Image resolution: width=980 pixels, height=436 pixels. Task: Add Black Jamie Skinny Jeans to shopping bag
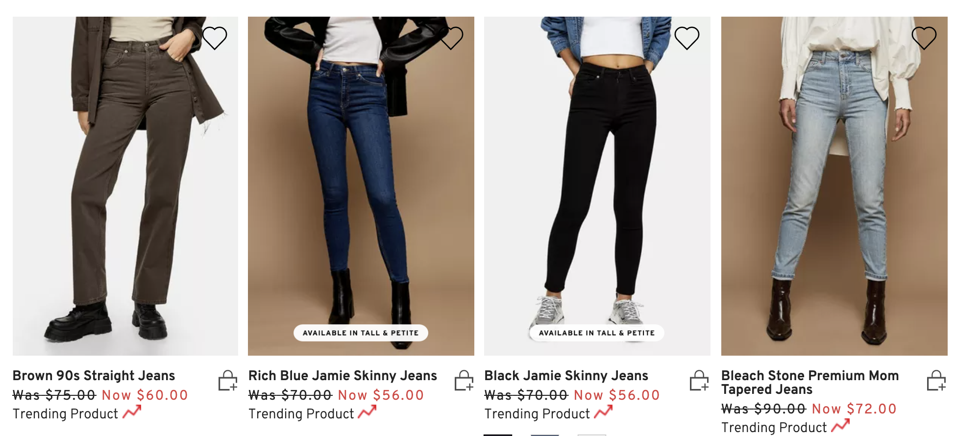(x=699, y=381)
